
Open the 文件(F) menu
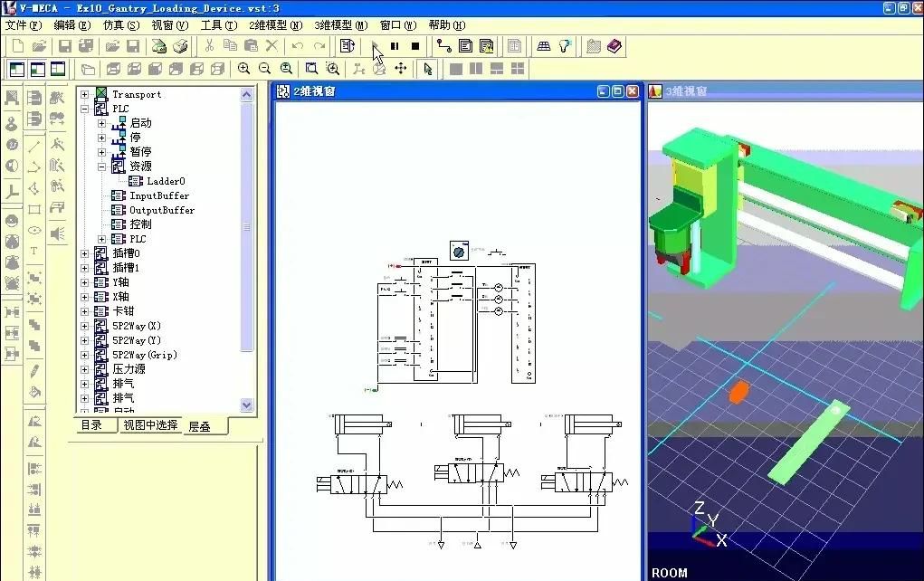(x=24, y=25)
